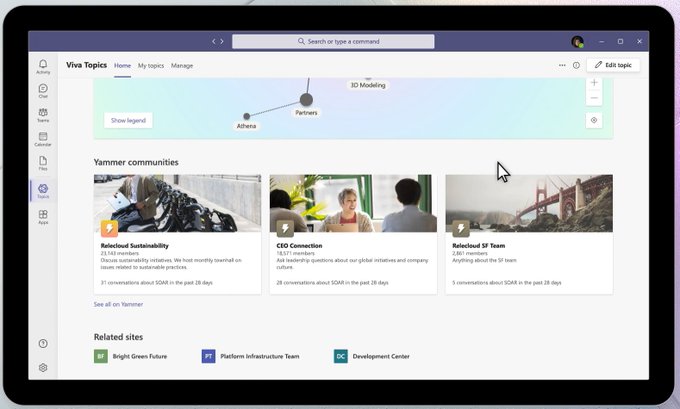The width and height of the screenshot is (680, 409).
Task: Open the Calendar app in sidebar
Action: [x=43, y=139]
